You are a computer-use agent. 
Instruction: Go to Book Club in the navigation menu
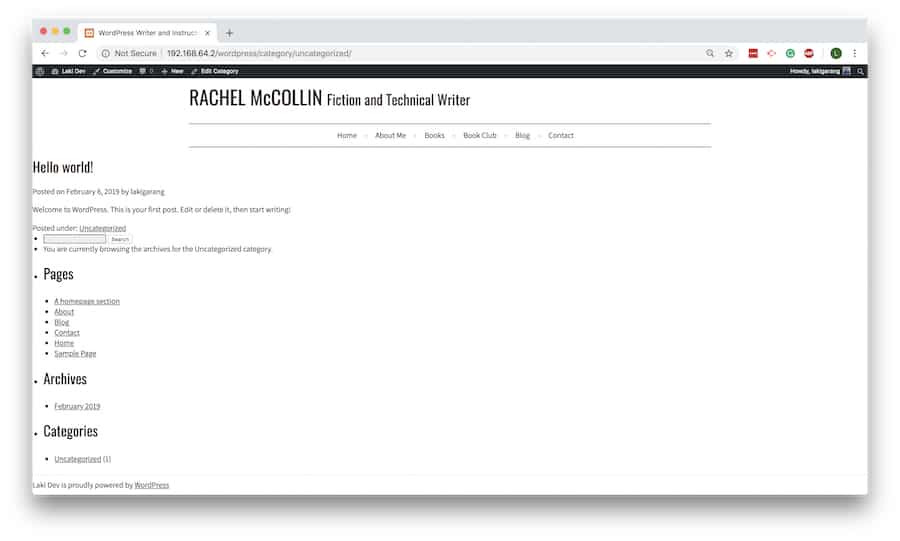[x=480, y=135]
